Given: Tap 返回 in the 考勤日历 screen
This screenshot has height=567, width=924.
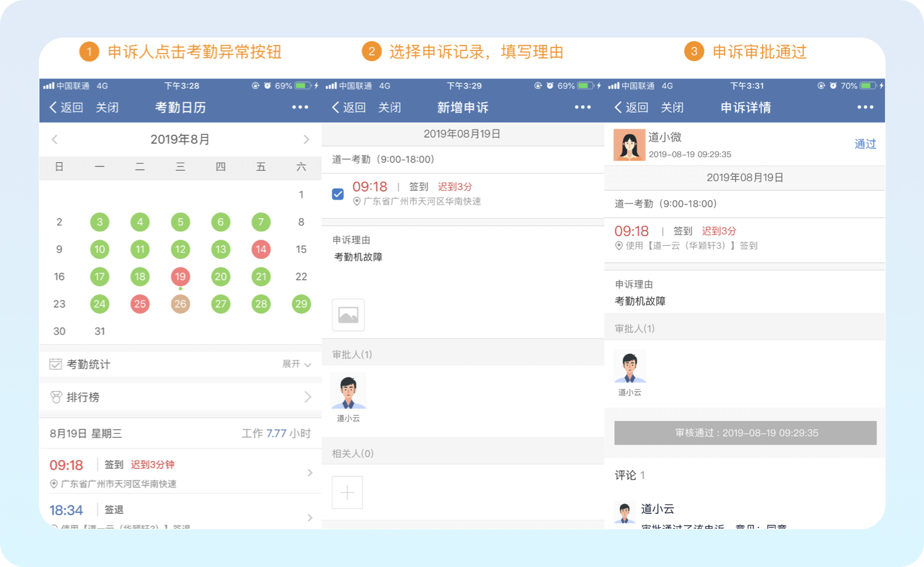Looking at the screenshot, I should click(x=67, y=107).
